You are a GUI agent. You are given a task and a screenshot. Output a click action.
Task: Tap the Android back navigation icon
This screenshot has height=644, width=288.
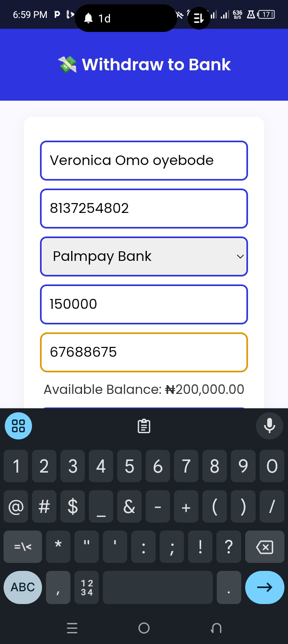click(216, 628)
